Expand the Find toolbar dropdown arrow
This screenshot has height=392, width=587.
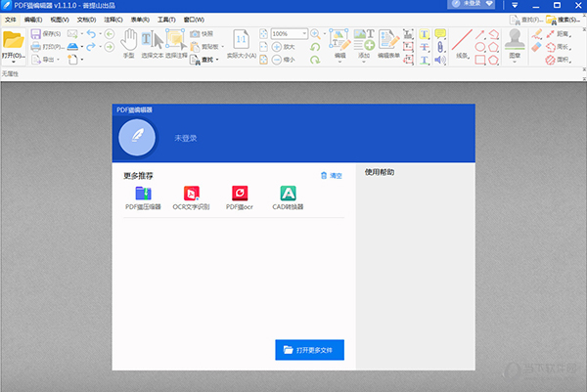(217, 60)
